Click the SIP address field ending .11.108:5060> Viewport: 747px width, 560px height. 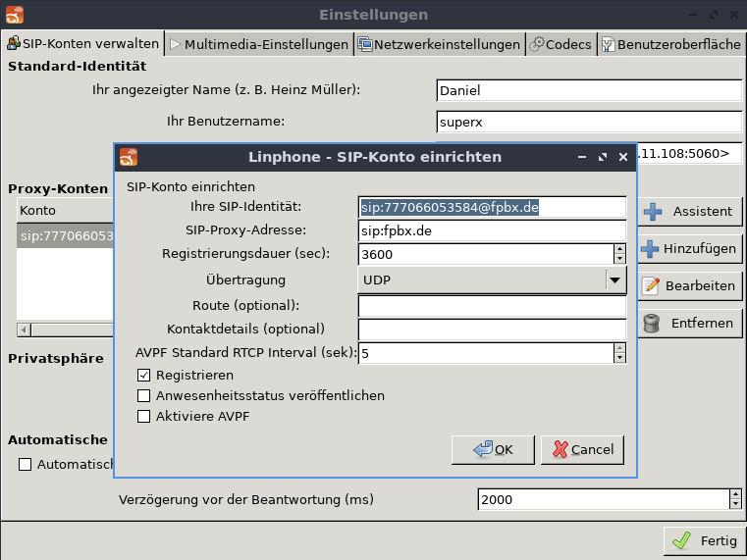coord(689,153)
